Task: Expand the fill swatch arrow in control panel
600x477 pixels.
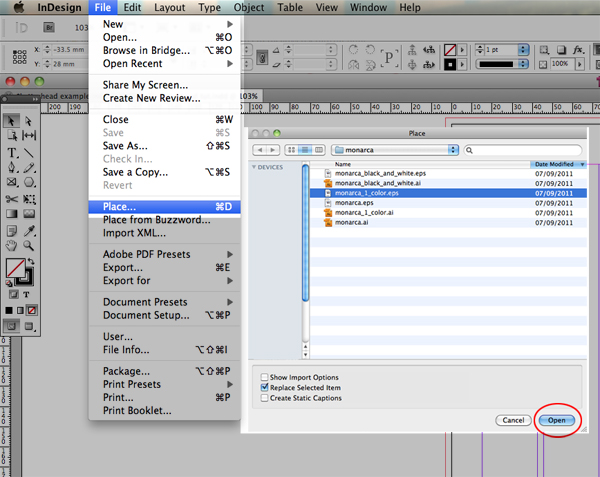Action: tap(462, 50)
